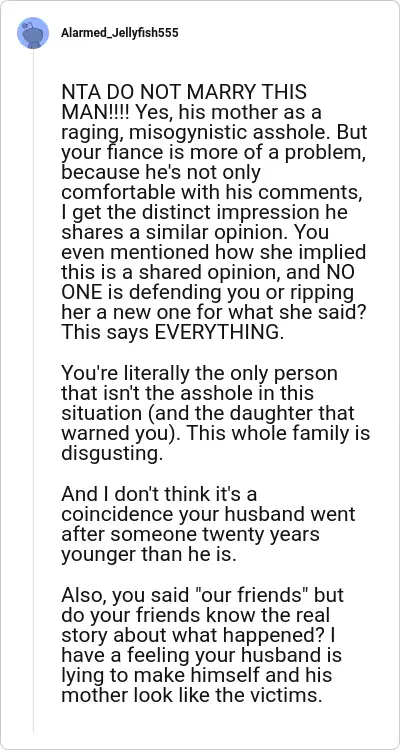
Task: Click the line 'raging, misogynistic asshole. But'
Action: click(214, 132)
